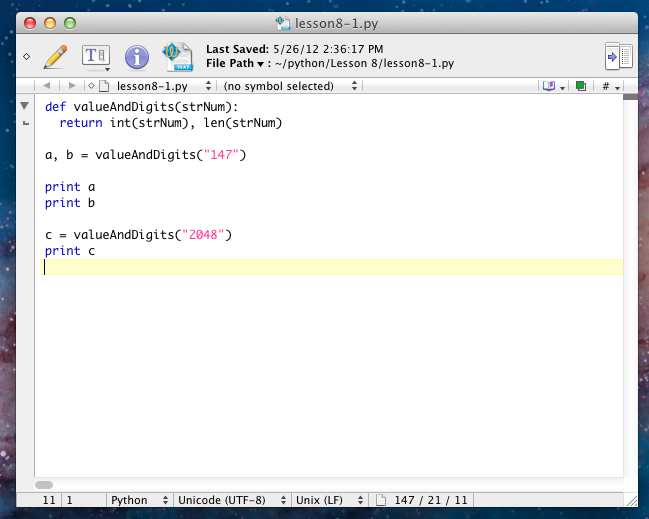Click the Last Saved timestamp text

pyautogui.click(x=328, y=49)
